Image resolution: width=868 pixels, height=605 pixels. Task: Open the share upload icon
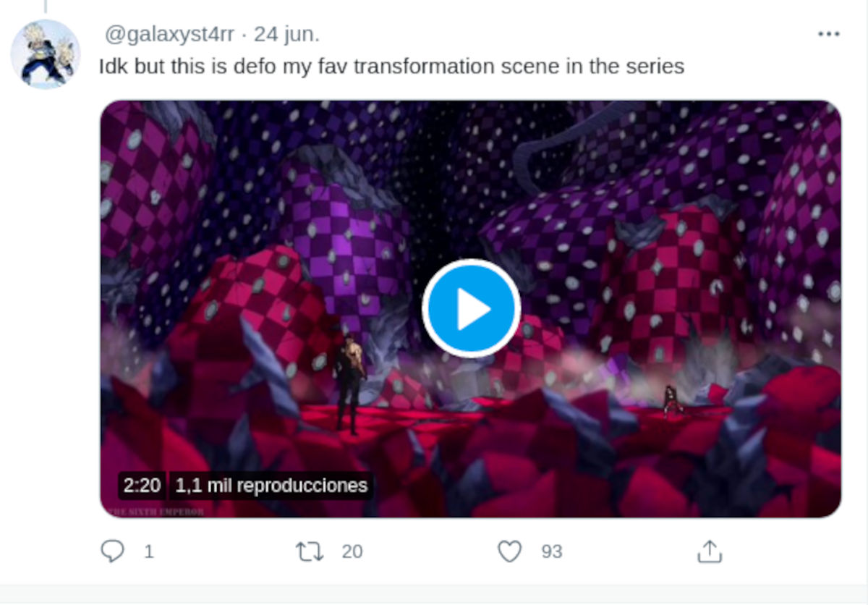click(710, 551)
